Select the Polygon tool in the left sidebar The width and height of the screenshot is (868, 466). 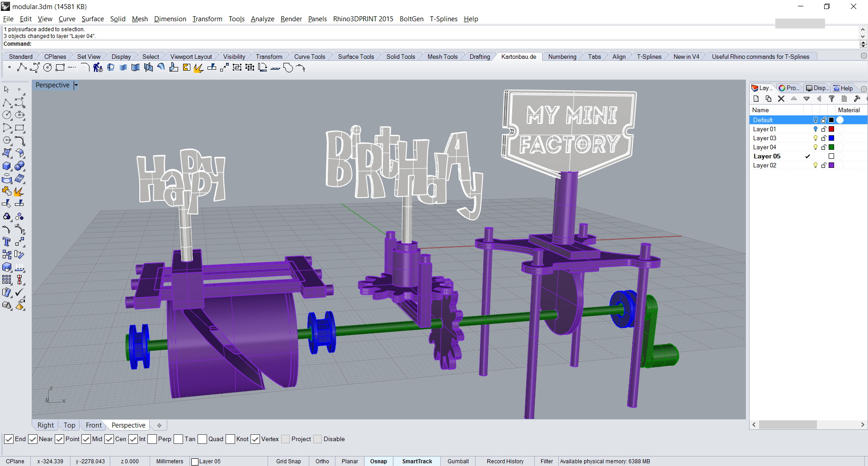tap(7, 141)
